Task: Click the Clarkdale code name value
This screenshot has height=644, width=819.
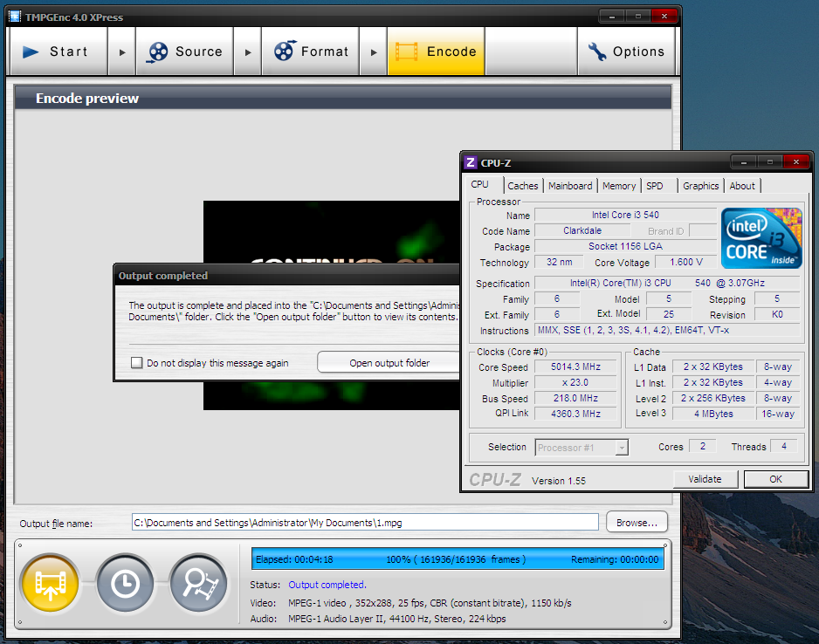Action: coord(582,230)
